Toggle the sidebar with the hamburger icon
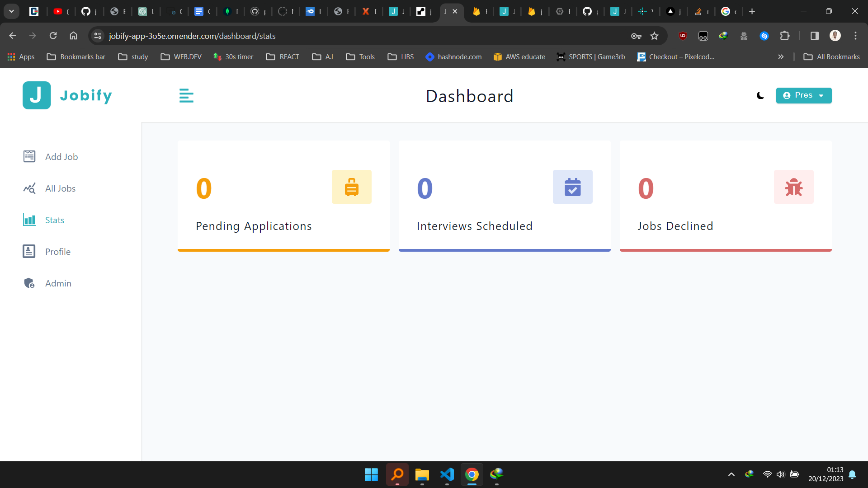The height and width of the screenshot is (488, 868). coord(186,96)
